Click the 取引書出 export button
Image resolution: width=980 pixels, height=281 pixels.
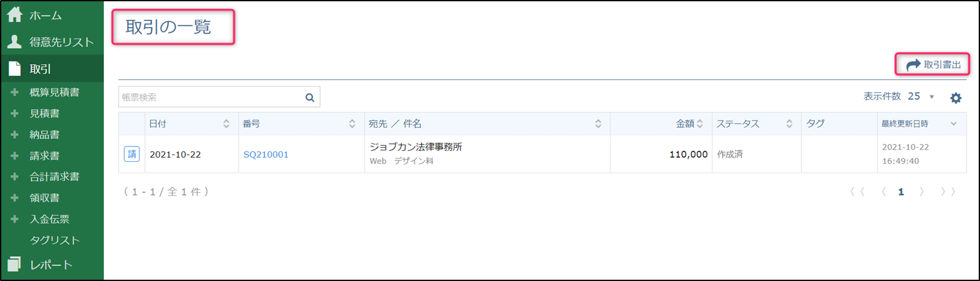point(932,65)
